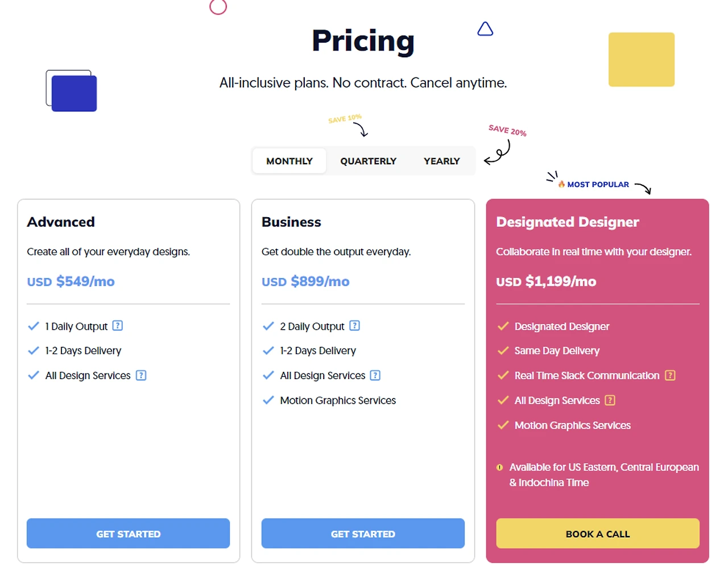728x573 pixels.
Task: Click help icon beside Advanced All Design Services
Action: 141,375
